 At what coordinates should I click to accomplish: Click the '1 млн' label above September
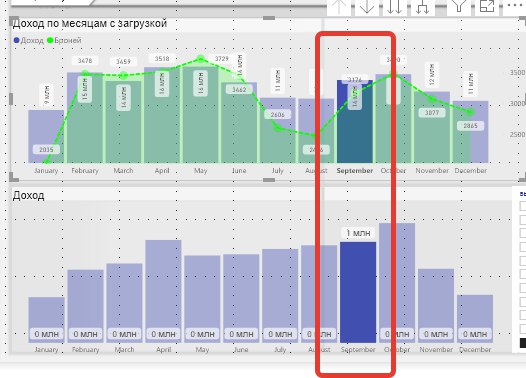coord(358,233)
